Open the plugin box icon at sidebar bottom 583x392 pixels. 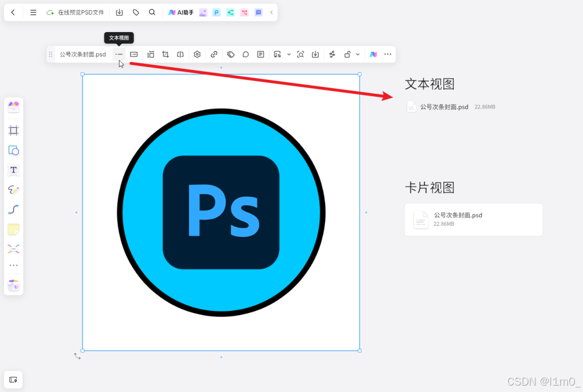click(13, 285)
